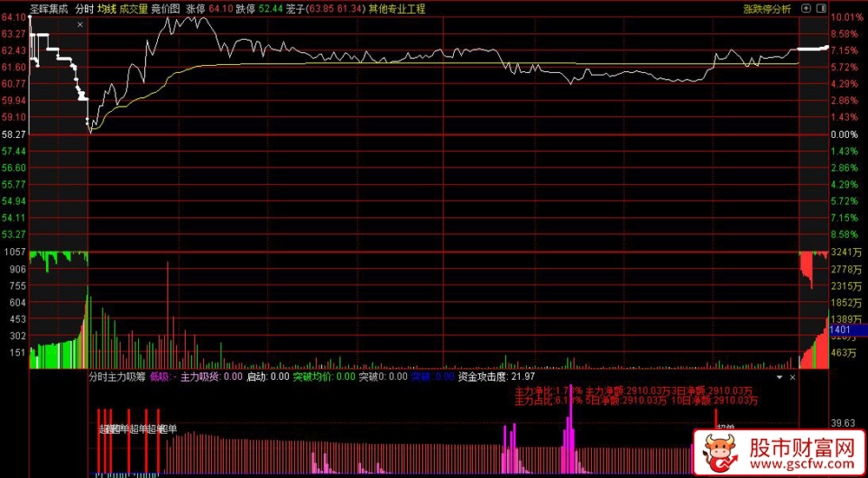Click the 主力吸货: 0.00 readout
This screenshot has width=868, height=478.
(212, 377)
